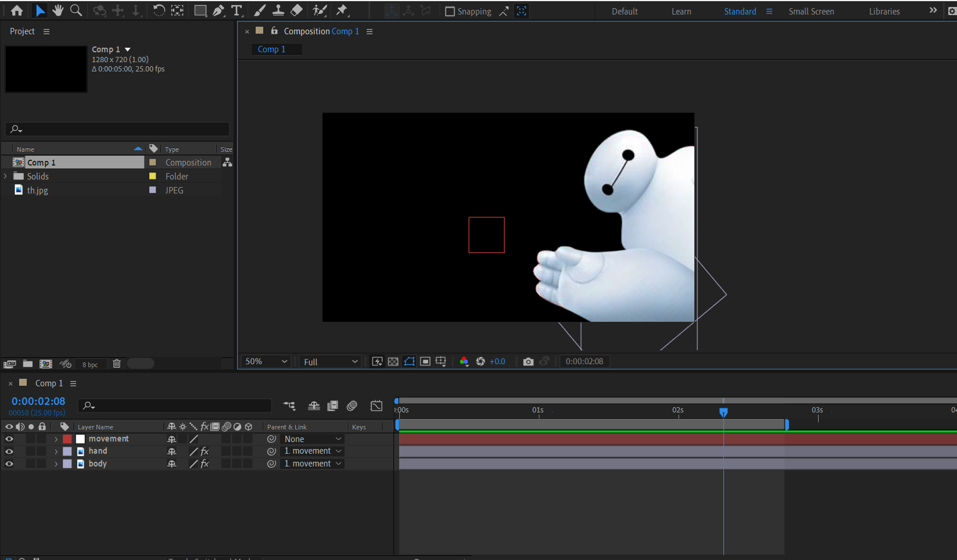Create a new composition icon
Viewport: 957px width, 560px height.
(45, 364)
